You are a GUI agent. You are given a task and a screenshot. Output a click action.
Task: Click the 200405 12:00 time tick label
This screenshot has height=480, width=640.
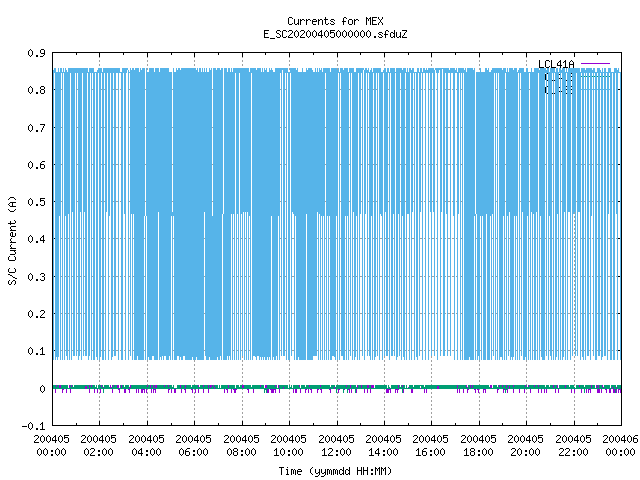pyautogui.click(x=336, y=445)
